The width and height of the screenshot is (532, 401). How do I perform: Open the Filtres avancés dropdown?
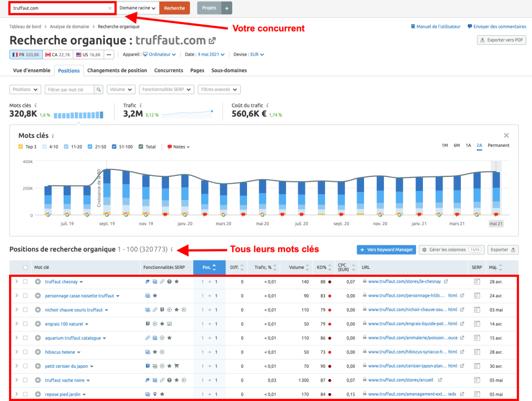click(x=219, y=89)
